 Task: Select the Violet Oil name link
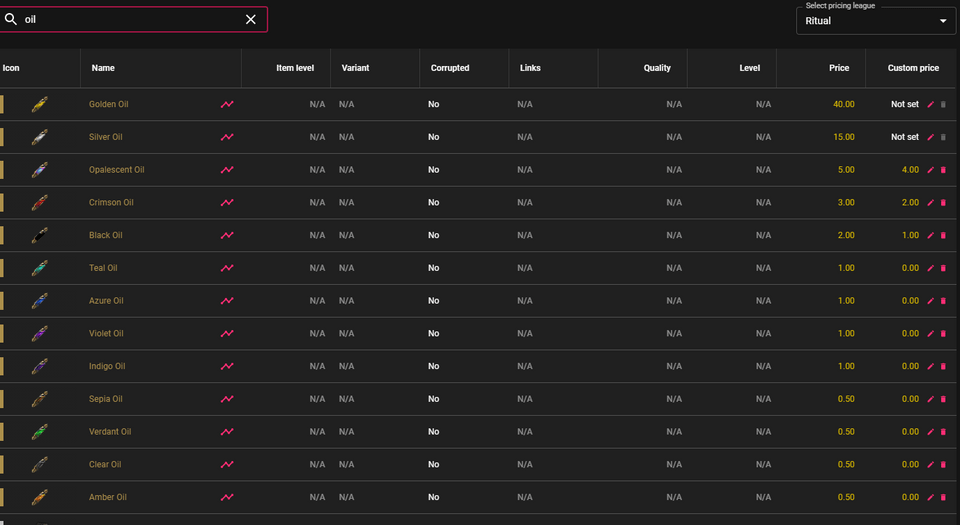[106, 334]
